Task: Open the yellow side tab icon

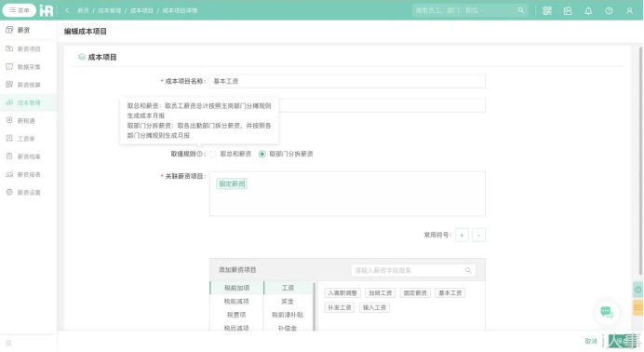Action: pyautogui.click(x=637, y=307)
